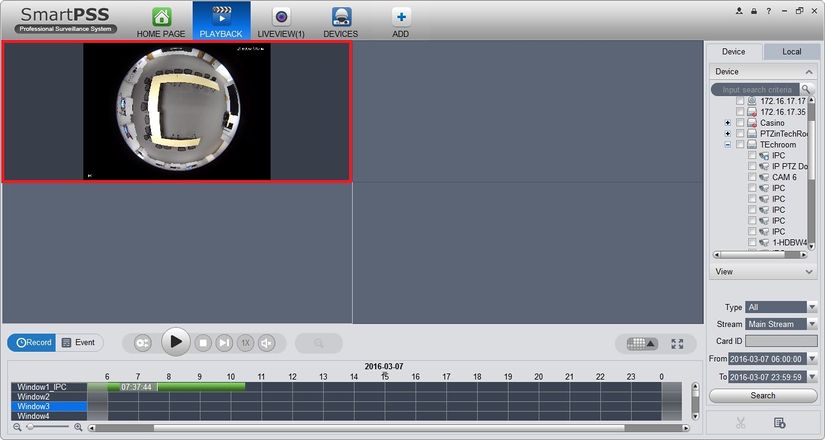Check the IP PTZ Dome checkbox
825x440 pixels.
(x=752, y=166)
